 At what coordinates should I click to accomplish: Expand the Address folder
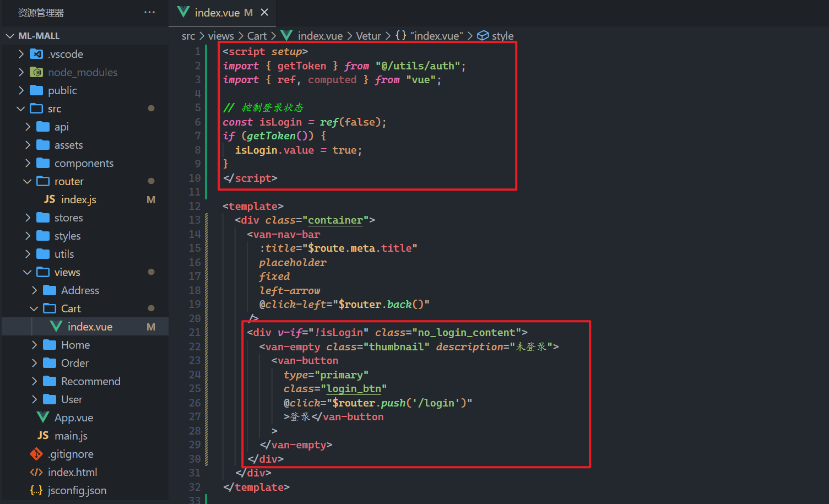click(34, 290)
